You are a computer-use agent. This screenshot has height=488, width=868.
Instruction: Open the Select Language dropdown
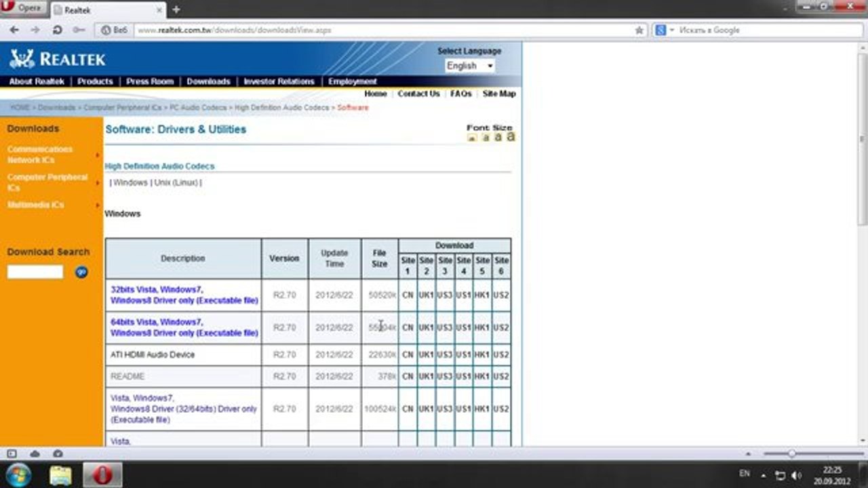[470, 66]
